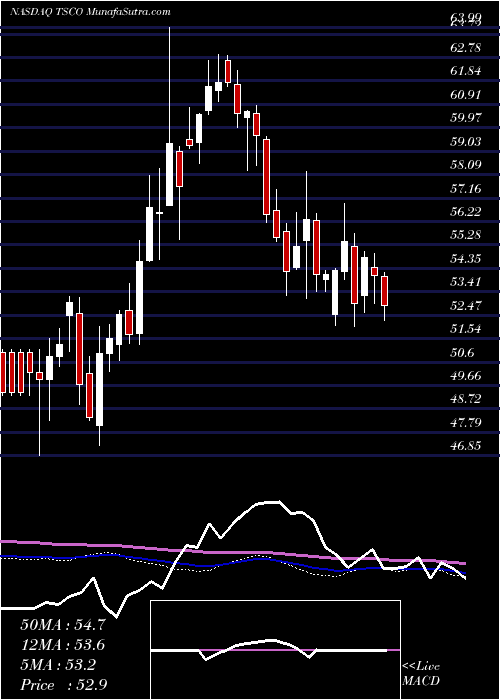
Task: Select the 55.28 price axis label
Action: (x=466, y=235)
